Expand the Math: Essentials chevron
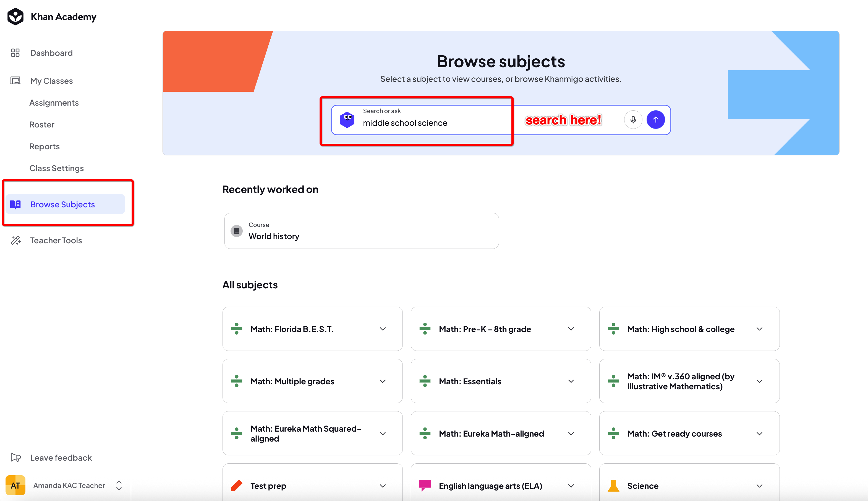 [571, 381]
